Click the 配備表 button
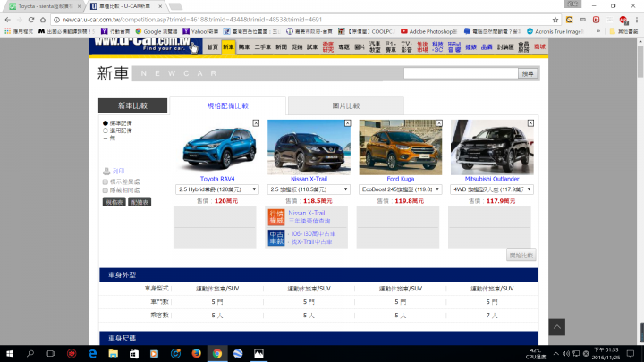 140,202
